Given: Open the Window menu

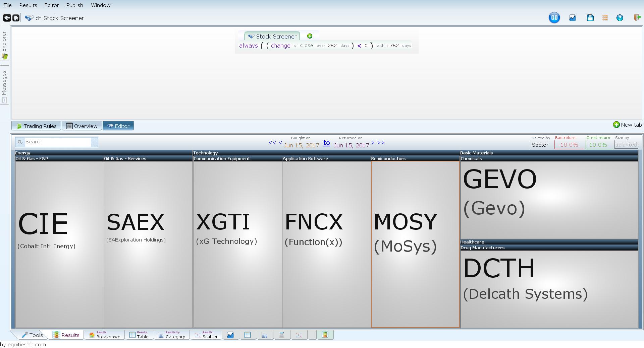Looking at the screenshot, I should (101, 5).
